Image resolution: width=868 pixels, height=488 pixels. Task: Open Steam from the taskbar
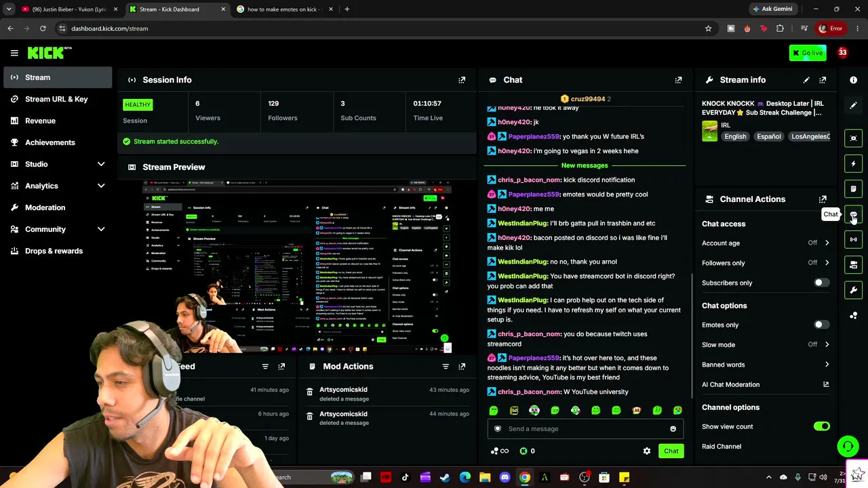(x=445, y=477)
